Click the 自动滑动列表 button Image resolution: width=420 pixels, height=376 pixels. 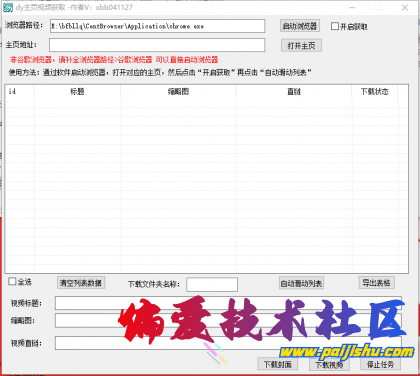pos(301,283)
